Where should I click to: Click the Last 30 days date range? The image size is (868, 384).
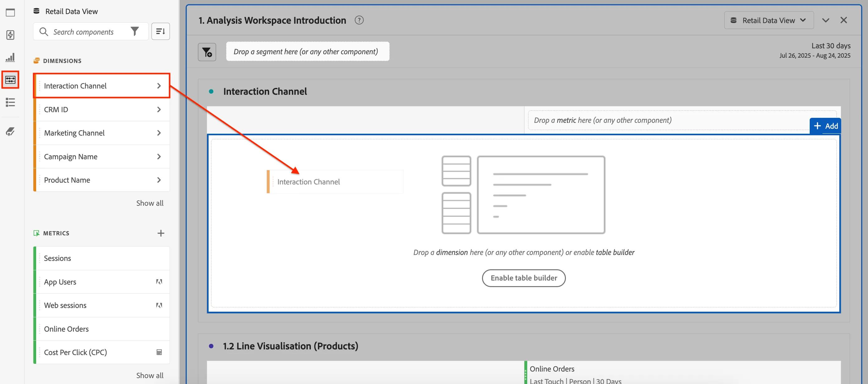click(x=831, y=46)
